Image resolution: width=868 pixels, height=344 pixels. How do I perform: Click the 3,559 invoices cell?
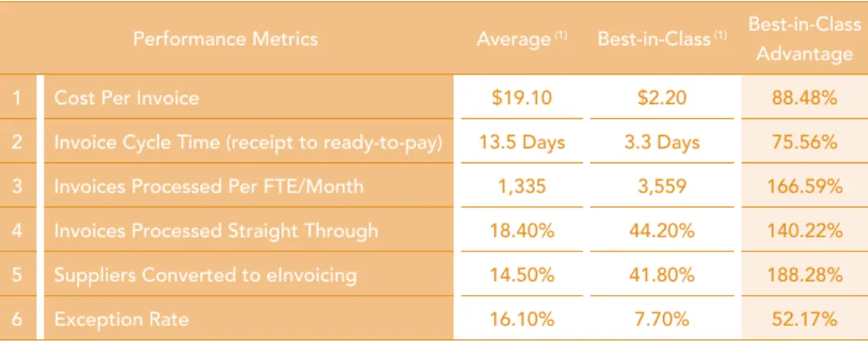(x=661, y=187)
